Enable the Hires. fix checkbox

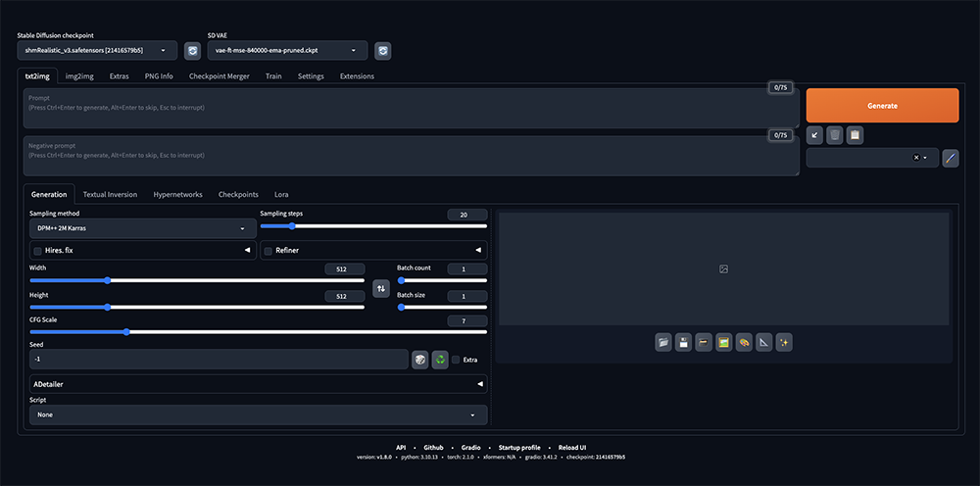point(38,251)
